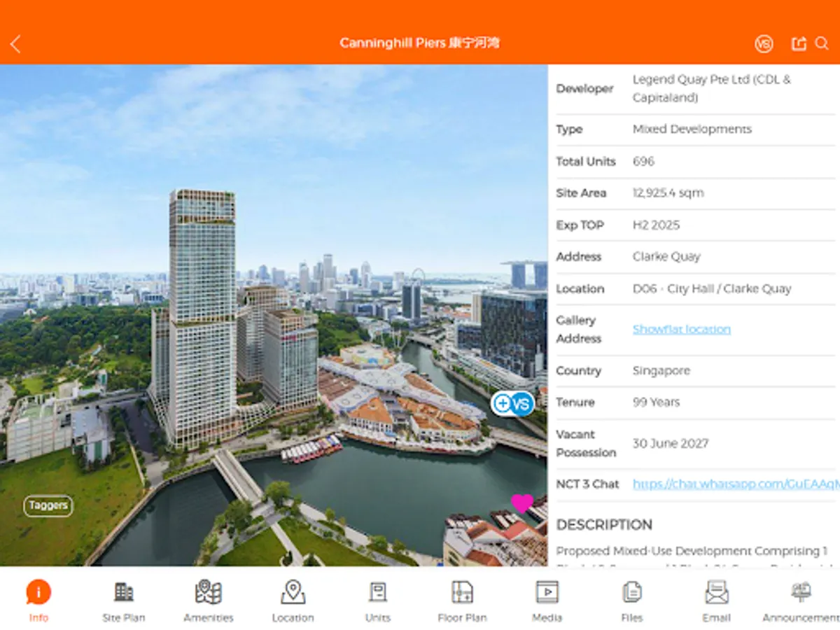Select site area '12,925.4 sqm'
840x630 pixels.
[668, 193]
